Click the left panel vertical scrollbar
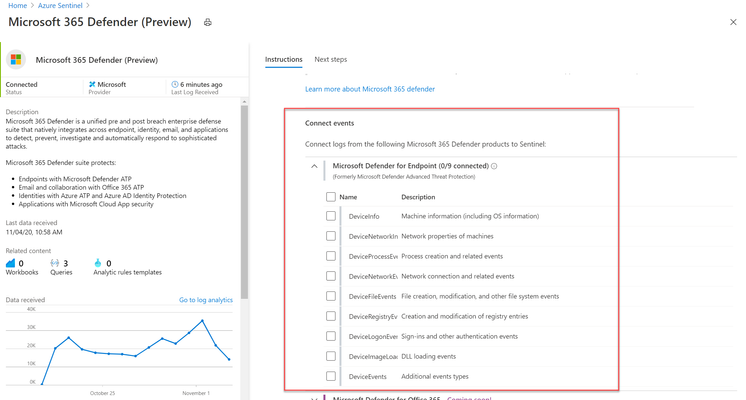The image size is (746, 400). coord(245,202)
